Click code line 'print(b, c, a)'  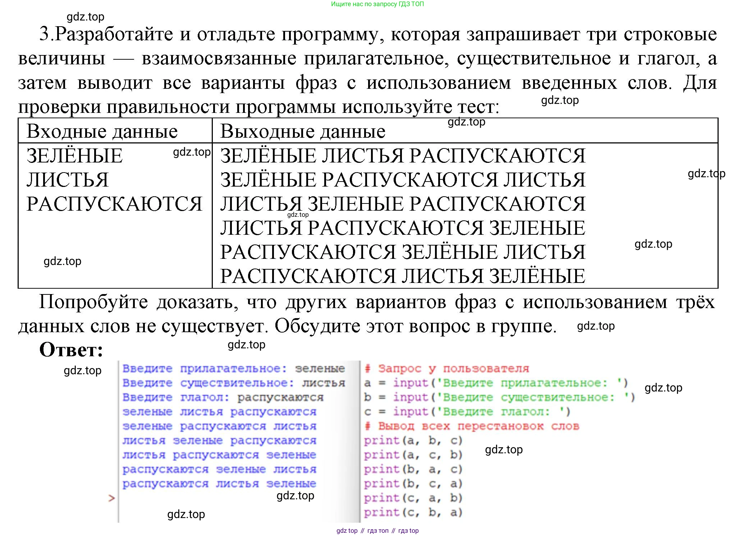413,484
